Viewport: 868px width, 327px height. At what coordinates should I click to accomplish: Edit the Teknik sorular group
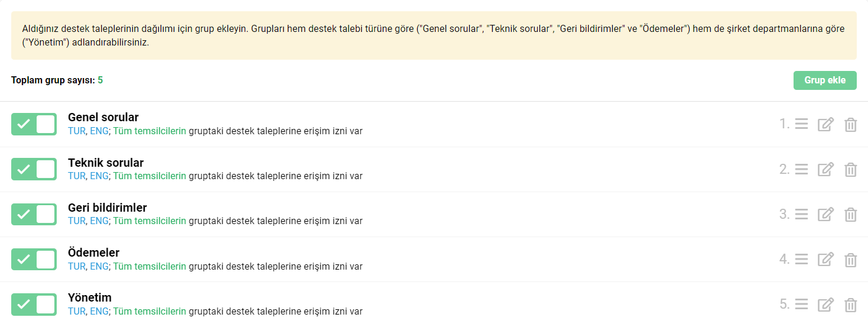tap(825, 169)
